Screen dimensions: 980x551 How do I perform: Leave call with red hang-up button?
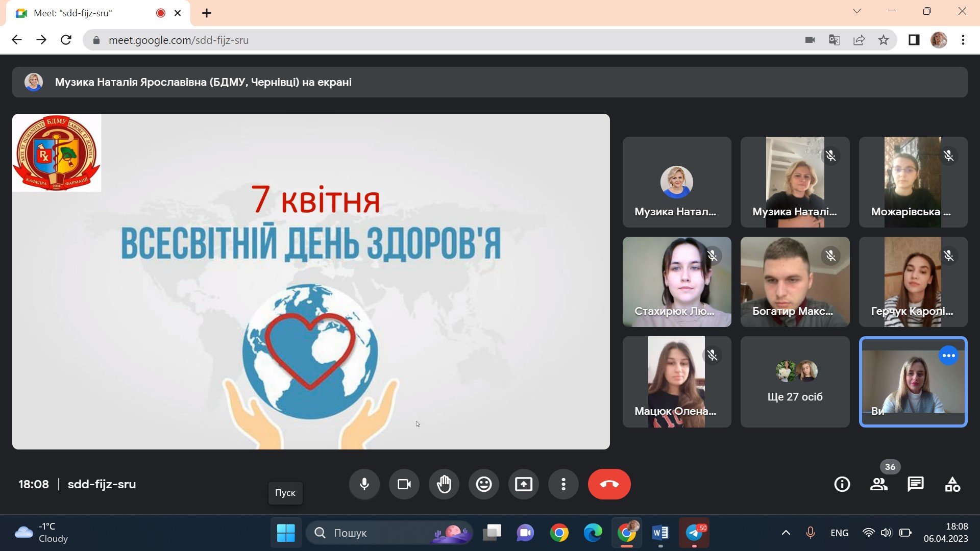click(609, 484)
